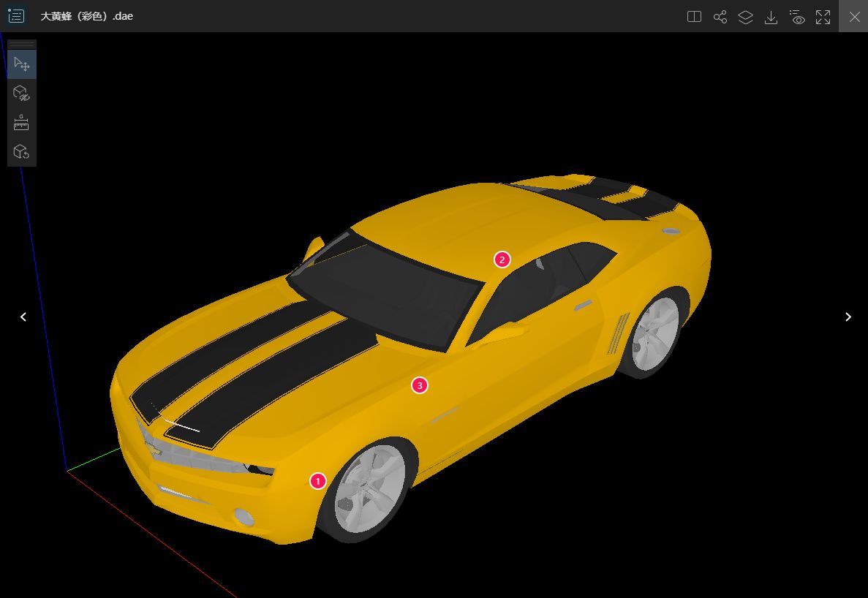Click the share icon

(720, 17)
